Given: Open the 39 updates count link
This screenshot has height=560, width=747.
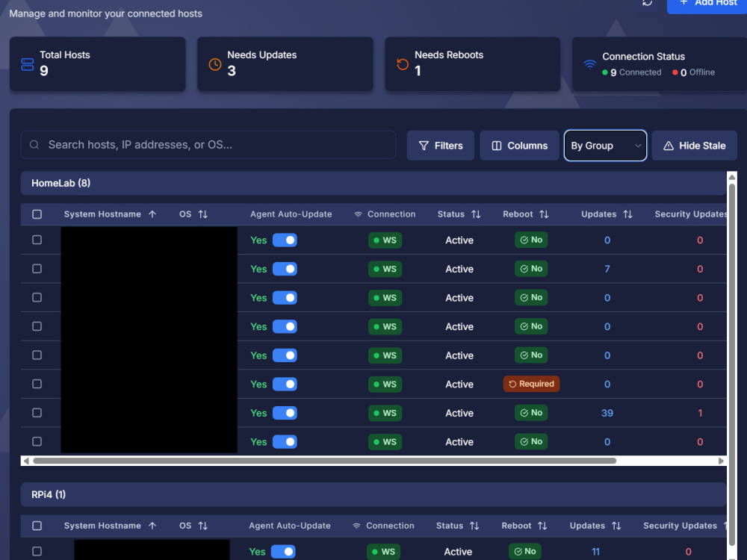Looking at the screenshot, I should (607, 413).
